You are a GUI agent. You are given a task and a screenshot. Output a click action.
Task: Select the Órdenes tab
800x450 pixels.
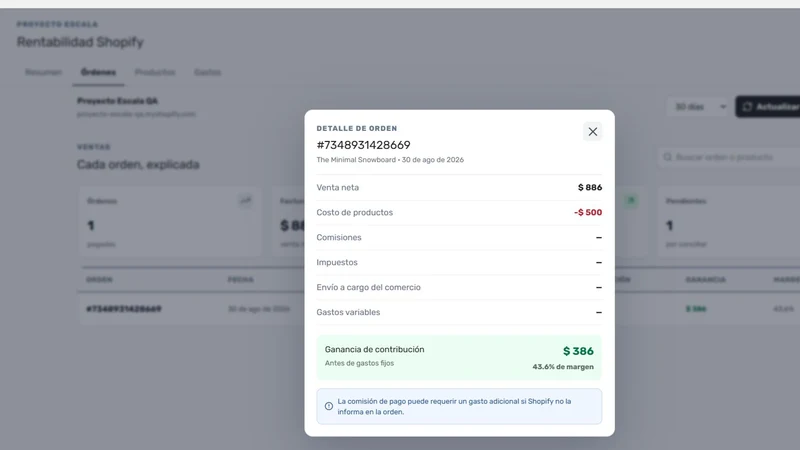pyautogui.click(x=98, y=72)
